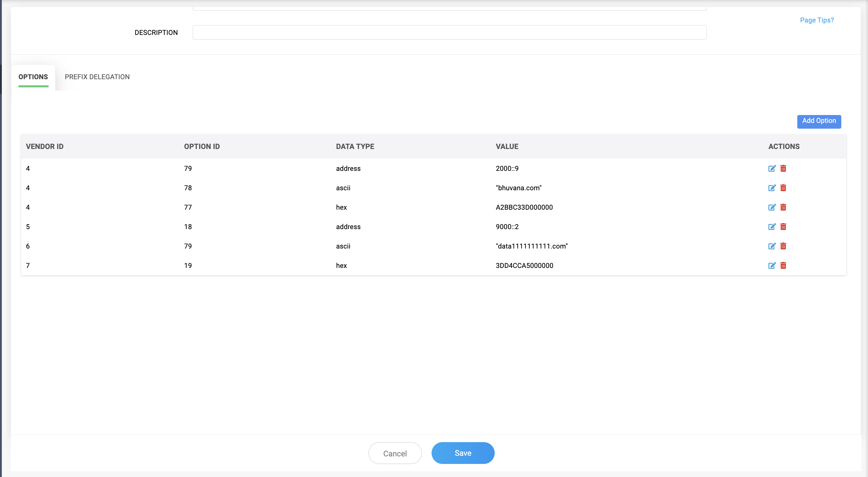868x477 pixels.
Task: Edit the A2BBC33D000000 hex option
Action: [771, 207]
